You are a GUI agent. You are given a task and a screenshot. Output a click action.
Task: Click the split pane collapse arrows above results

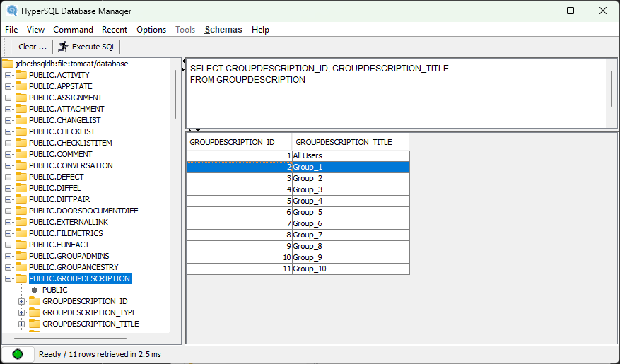tap(194, 130)
